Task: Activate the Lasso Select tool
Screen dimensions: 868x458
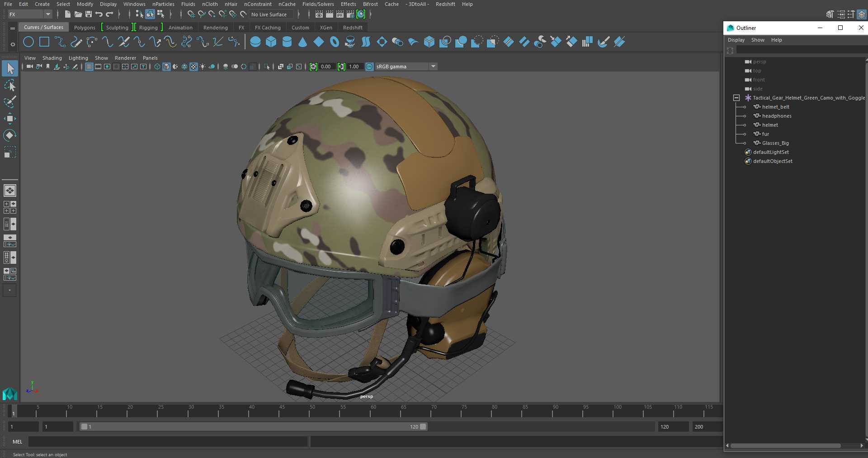Action: click(10, 85)
